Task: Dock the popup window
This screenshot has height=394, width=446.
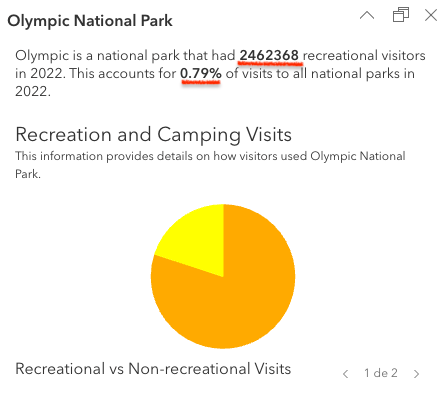Action: coord(401,15)
